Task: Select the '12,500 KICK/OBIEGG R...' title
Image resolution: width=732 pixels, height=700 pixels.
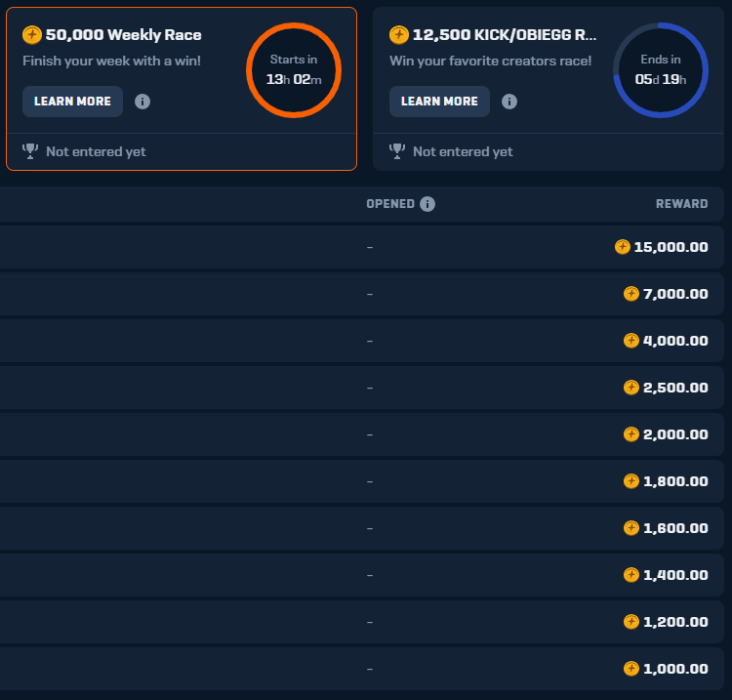Action: pos(505,35)
